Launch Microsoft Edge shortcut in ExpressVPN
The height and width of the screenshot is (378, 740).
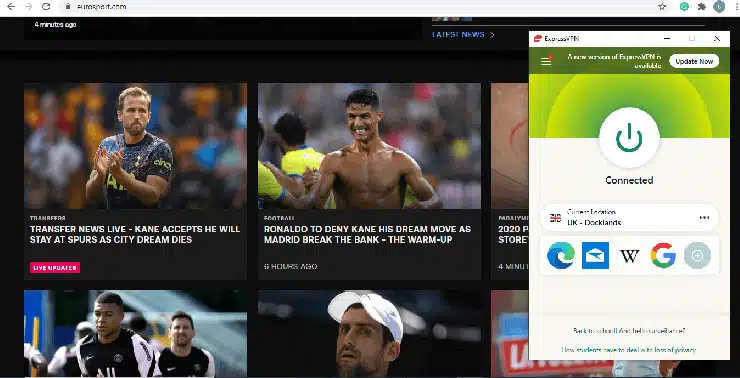[x=561, y=255]
